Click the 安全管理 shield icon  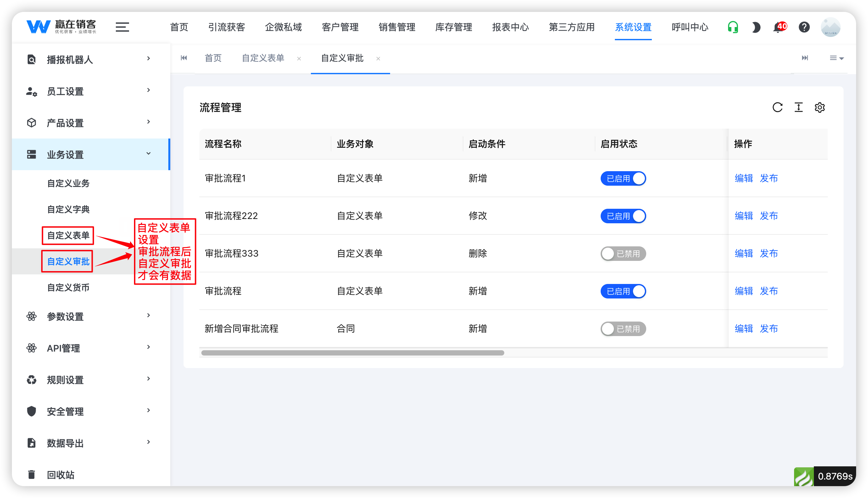click(31, 412)
